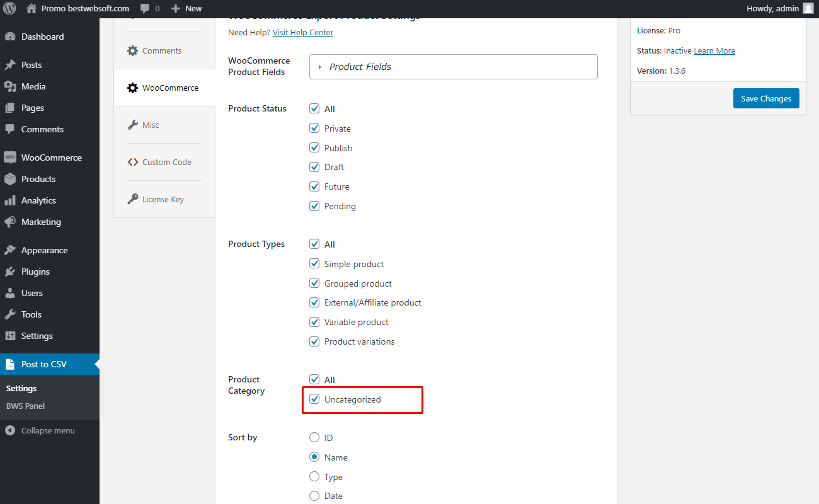Select Sort by Name radio button
The width and height of the screenshot is (819, 504).
point(314,457)
